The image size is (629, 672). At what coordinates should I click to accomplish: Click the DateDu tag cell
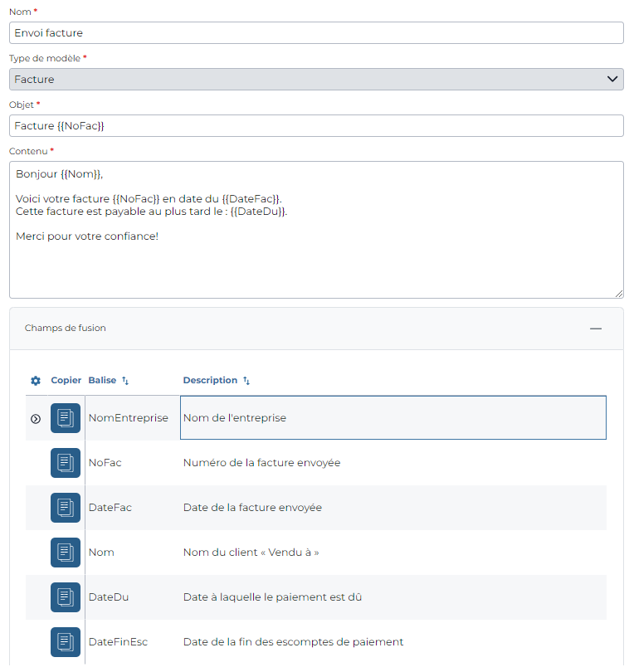pyautogui.click(x=133, y=597)
